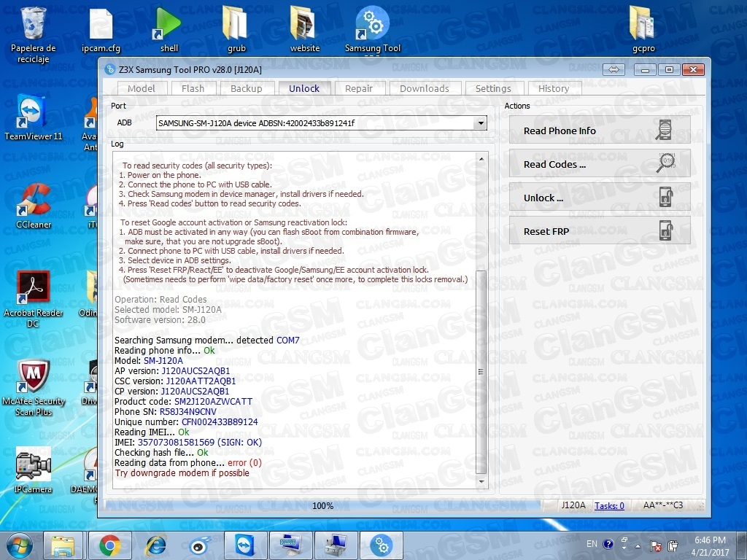This screenshot has height=560, width=747.
Task: Select the shell shortcut on the desktop
Action: point(169,29)
